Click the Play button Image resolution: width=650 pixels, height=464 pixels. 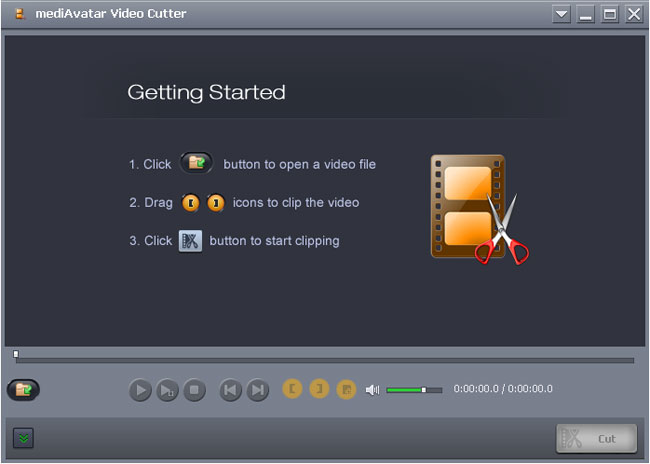coord(140,390)
